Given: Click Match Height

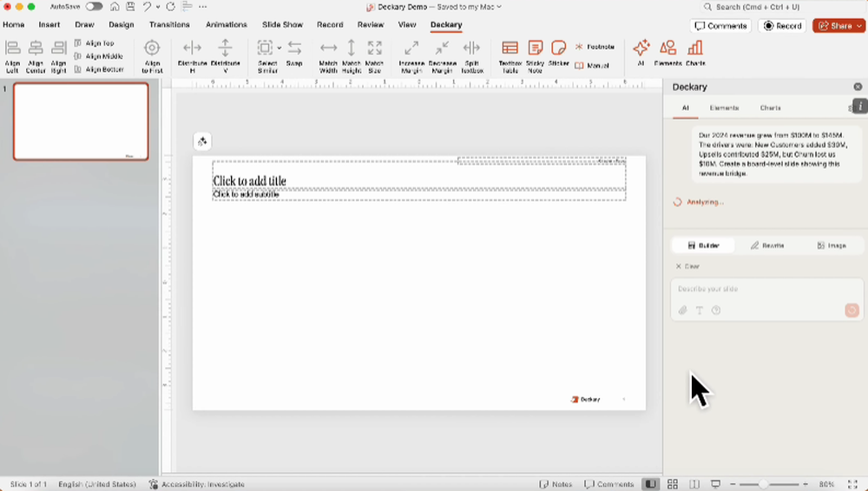Looking at the screenshot, I should pyautogui.click(x=352, y=56).
